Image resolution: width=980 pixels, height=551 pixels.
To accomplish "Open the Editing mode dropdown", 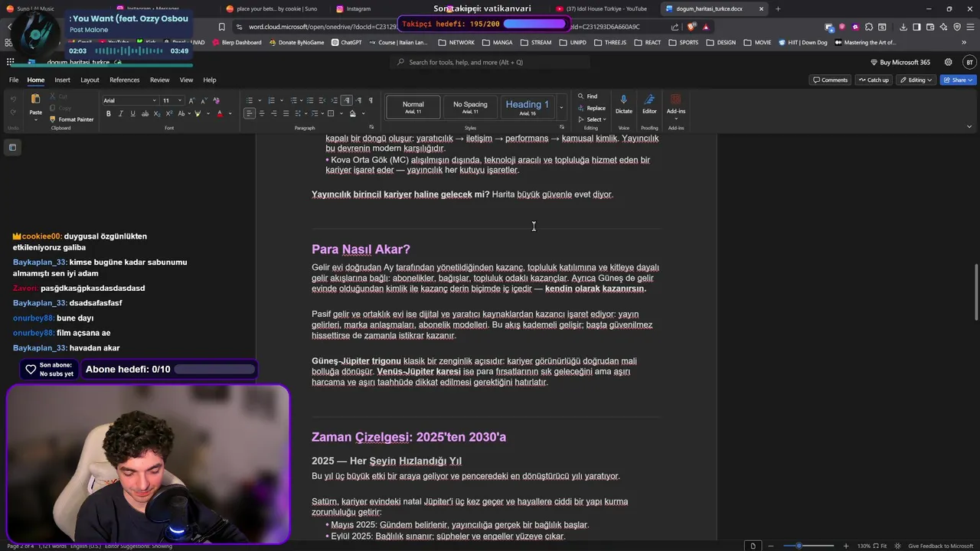I will coord(916,80).
